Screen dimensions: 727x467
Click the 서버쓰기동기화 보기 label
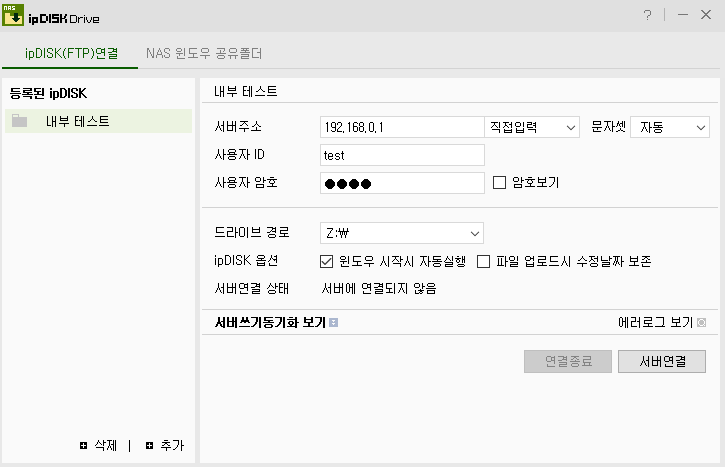[270, 322]
